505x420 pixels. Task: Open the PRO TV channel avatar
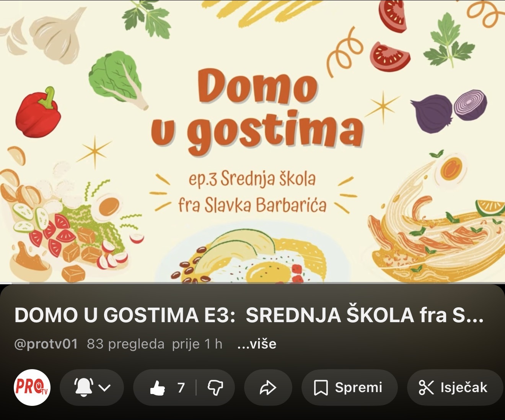32,387
